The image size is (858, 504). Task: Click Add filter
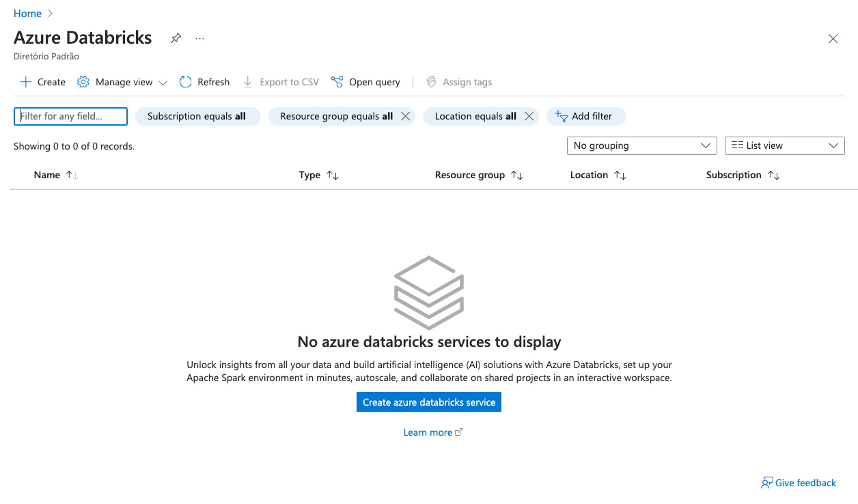[x=586, y=116]
